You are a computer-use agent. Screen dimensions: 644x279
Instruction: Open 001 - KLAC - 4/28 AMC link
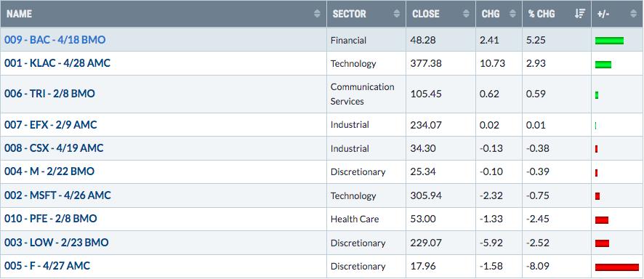57,63
